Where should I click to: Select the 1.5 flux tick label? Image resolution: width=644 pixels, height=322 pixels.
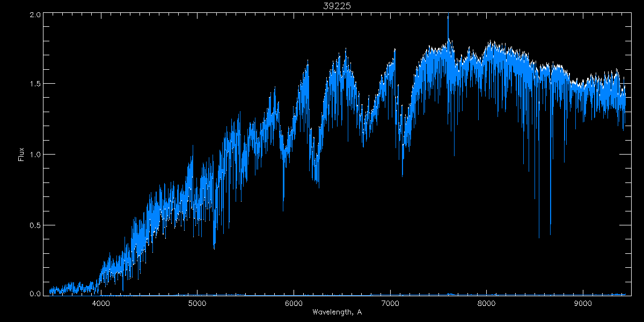click(35, 84)
